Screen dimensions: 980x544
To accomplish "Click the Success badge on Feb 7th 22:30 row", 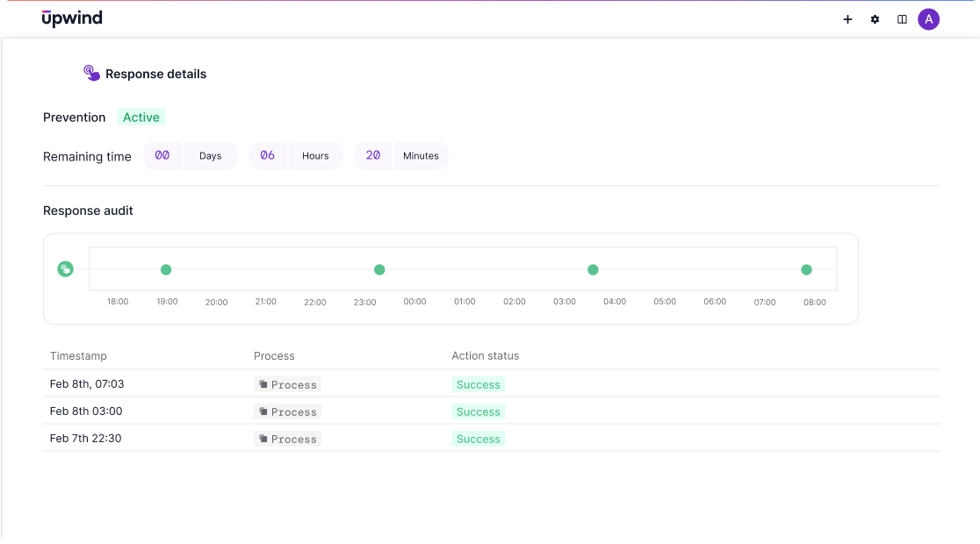I will click(x=478, y=439).
